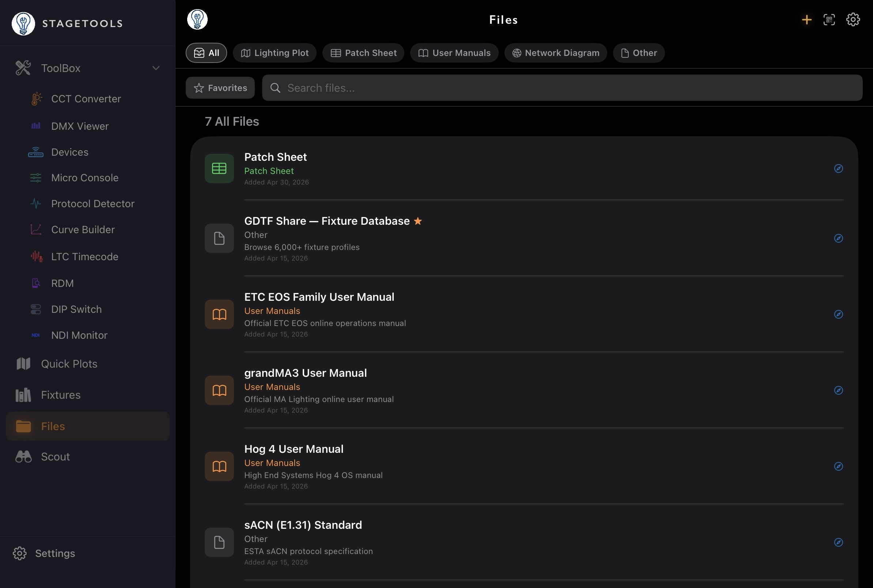Filter by Patch Sheet tab

coord(363,53)
